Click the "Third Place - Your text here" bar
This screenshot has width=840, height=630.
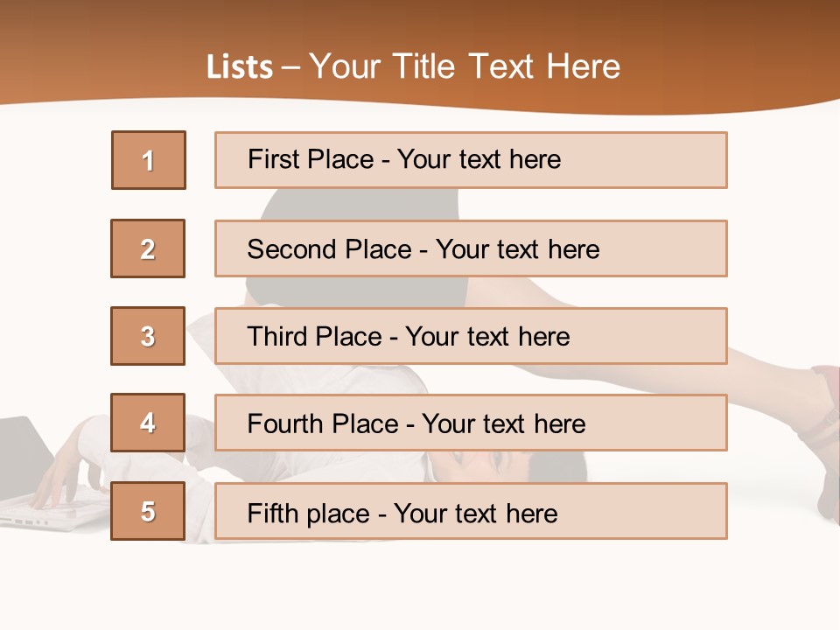pos(471,336)
